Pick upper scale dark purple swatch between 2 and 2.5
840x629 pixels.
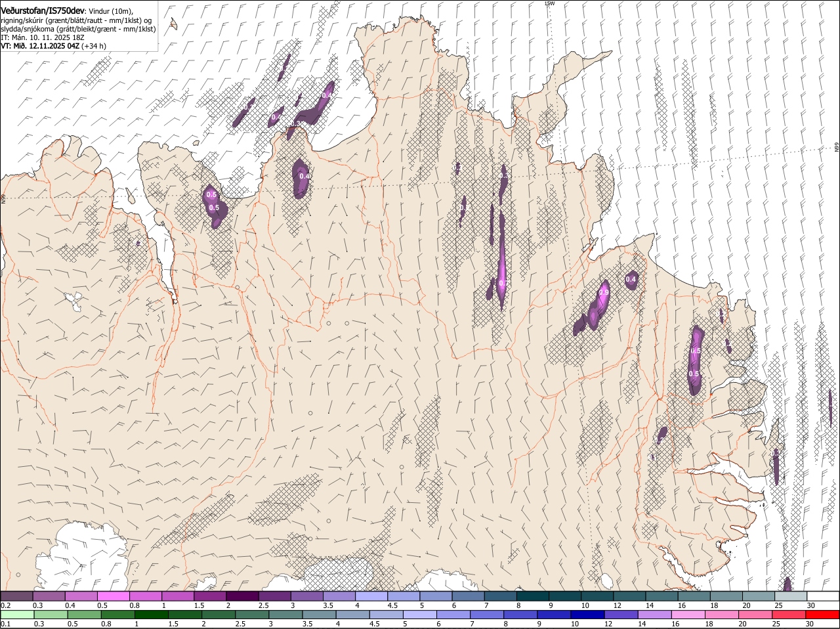pos(242,596)
